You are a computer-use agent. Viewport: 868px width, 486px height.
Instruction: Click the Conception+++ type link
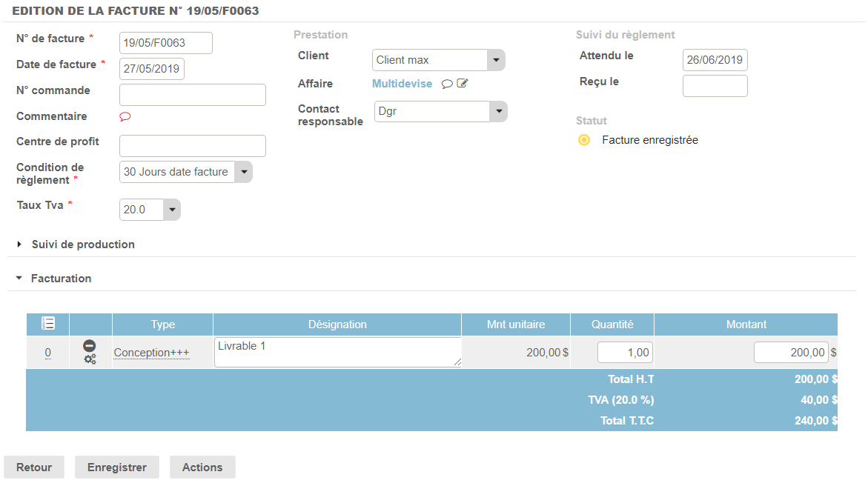[151, 353]
